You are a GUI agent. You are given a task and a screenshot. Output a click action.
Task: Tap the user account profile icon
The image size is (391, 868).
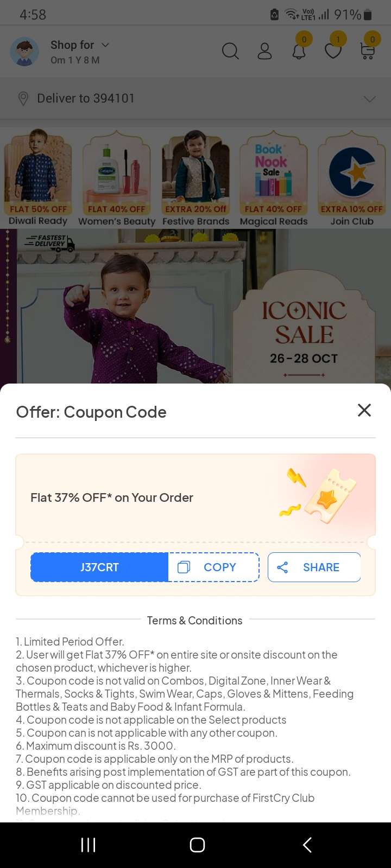click(264, 51)
